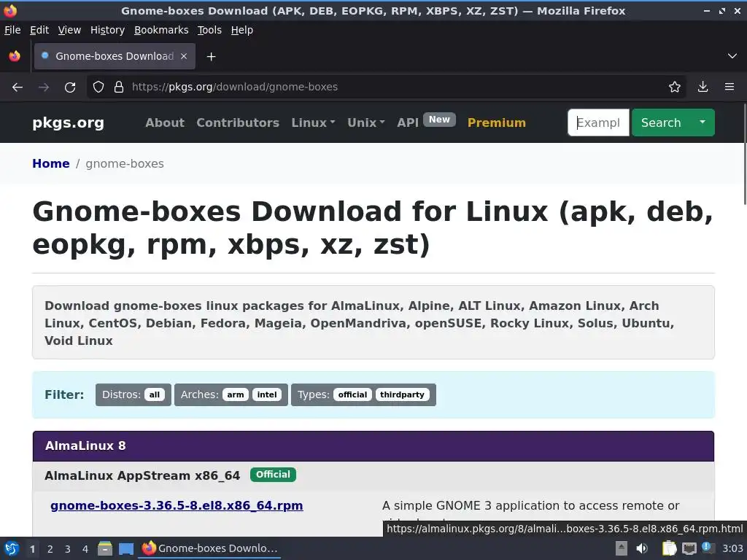The width and height of the screenshot is (747, 560).
Task: Open the Contributors page
Action: 238,122
